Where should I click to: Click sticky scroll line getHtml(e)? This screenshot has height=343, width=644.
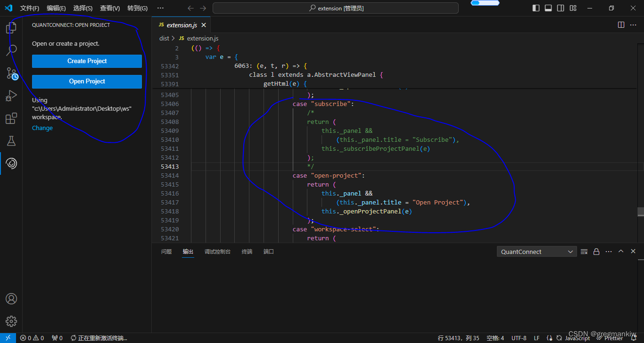tap(285, 84)
